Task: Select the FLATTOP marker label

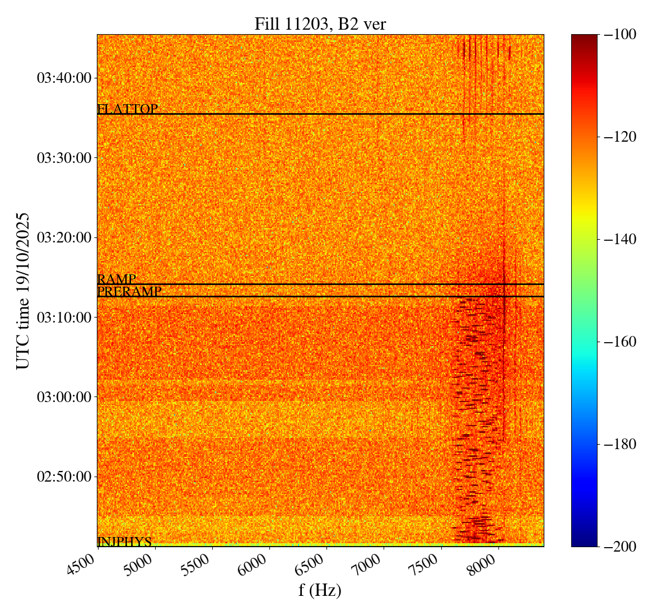Action: point(127,109)
